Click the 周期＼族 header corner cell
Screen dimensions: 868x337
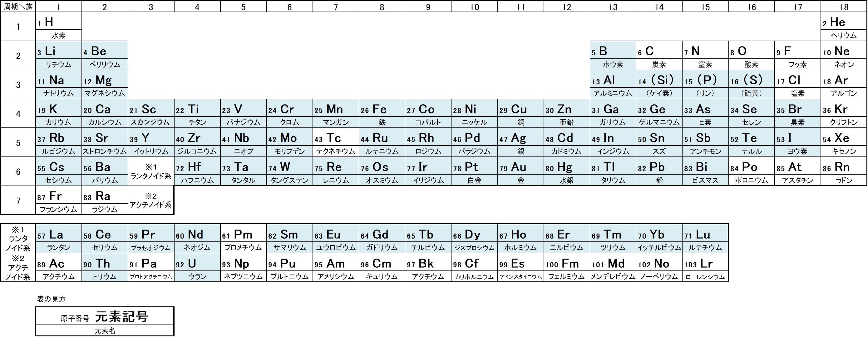pos(18,7)
